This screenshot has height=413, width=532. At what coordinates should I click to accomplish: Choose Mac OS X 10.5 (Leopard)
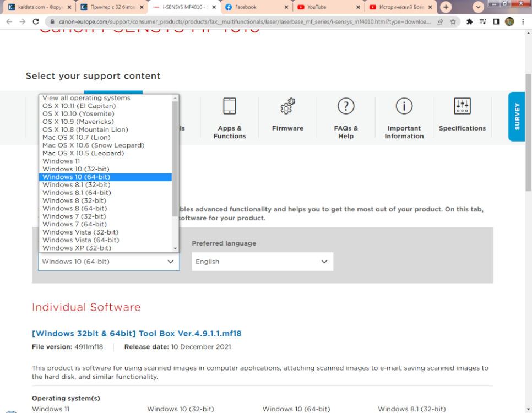tap(105, 153)
